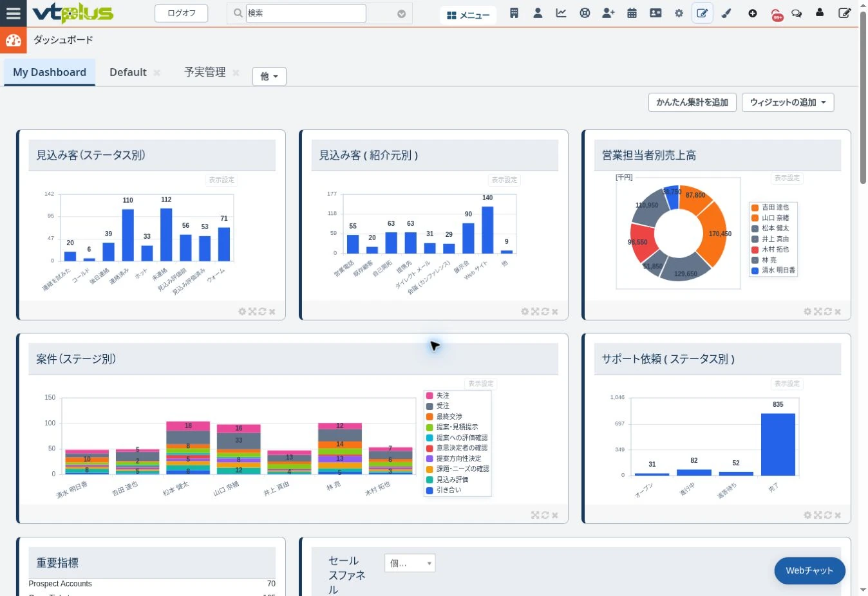Open the 個… select in セールスファネル

[x=410, y=563]
